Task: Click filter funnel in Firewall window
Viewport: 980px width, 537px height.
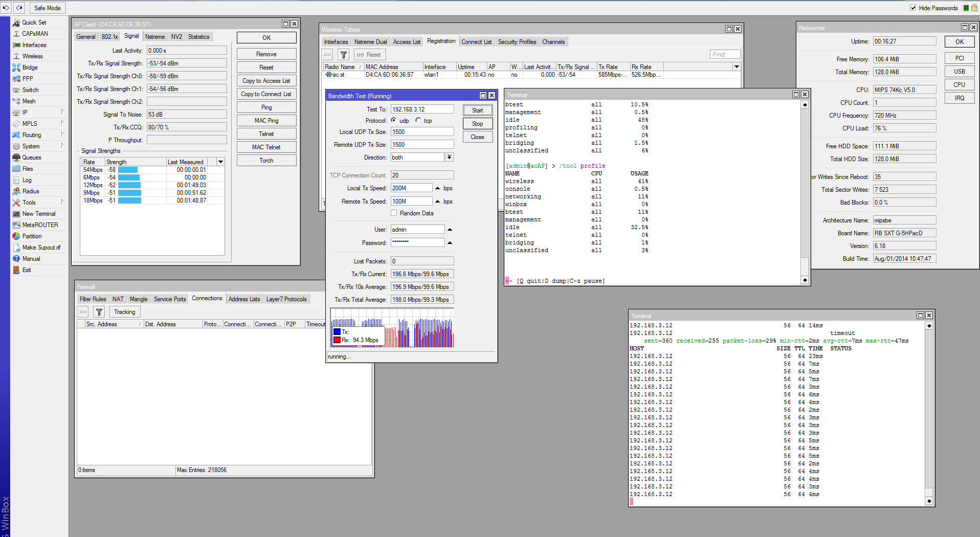Action: [99, 312]
